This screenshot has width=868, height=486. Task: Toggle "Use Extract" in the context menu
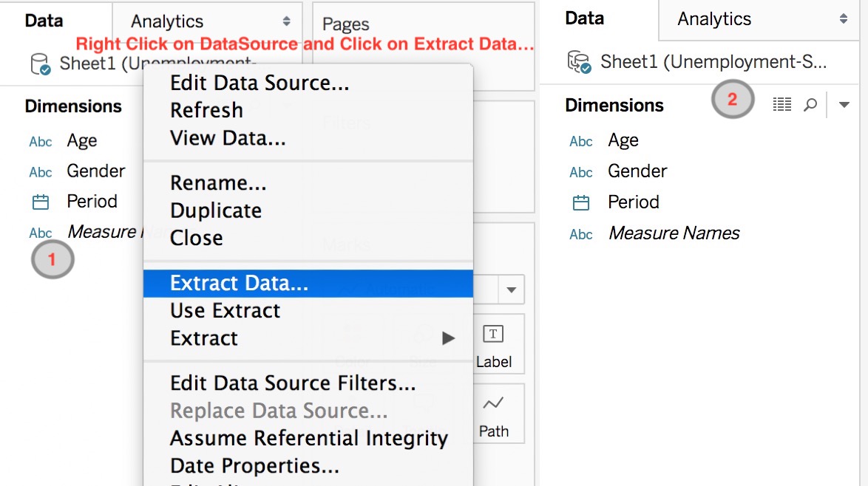[225, 310]
